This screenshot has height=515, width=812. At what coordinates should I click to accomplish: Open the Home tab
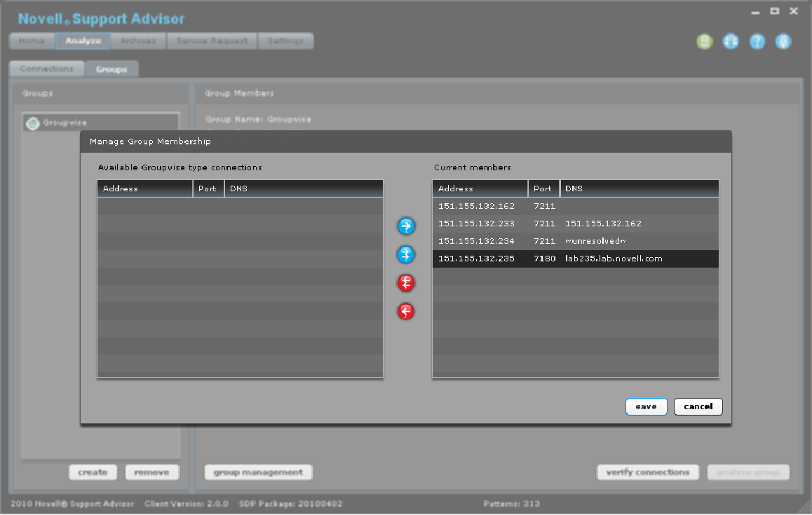point(32,41)
